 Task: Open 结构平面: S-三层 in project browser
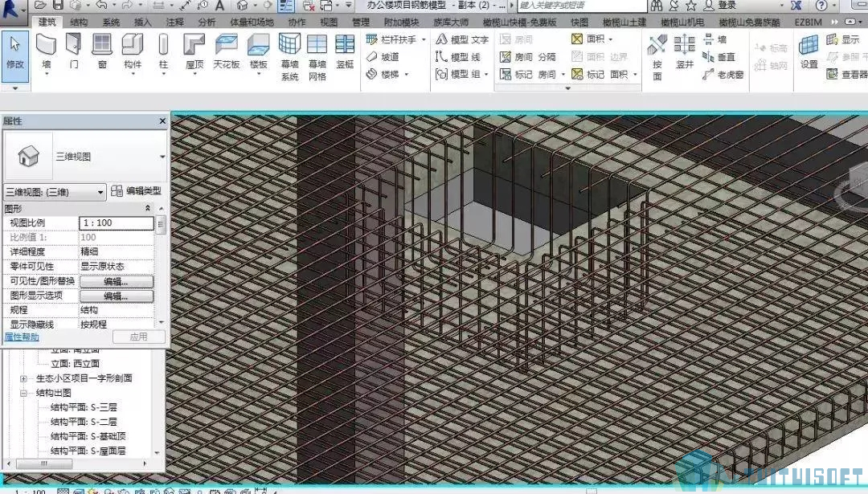point(84,408)
